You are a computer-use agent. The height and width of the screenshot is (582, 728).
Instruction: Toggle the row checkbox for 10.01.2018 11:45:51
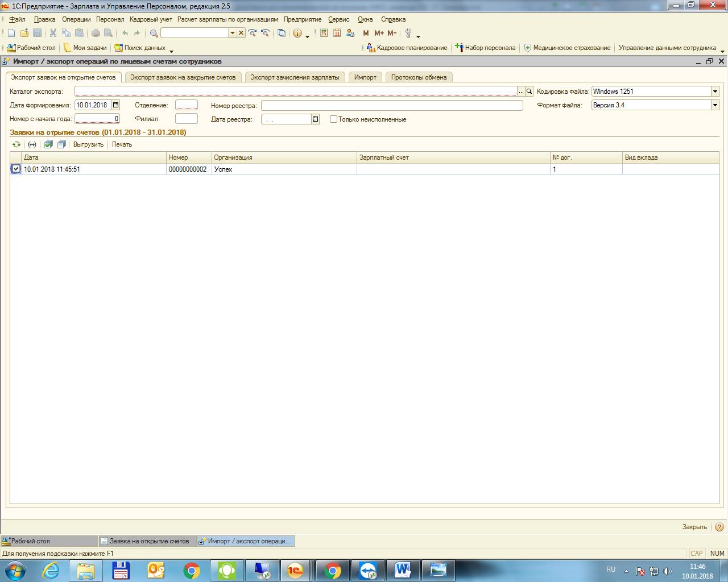pos(16,169)
